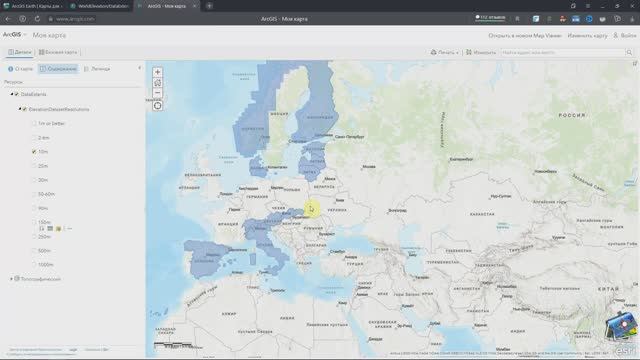640x360 pixels.
Task: Enable the 2-8m layer
Action: 34,138
